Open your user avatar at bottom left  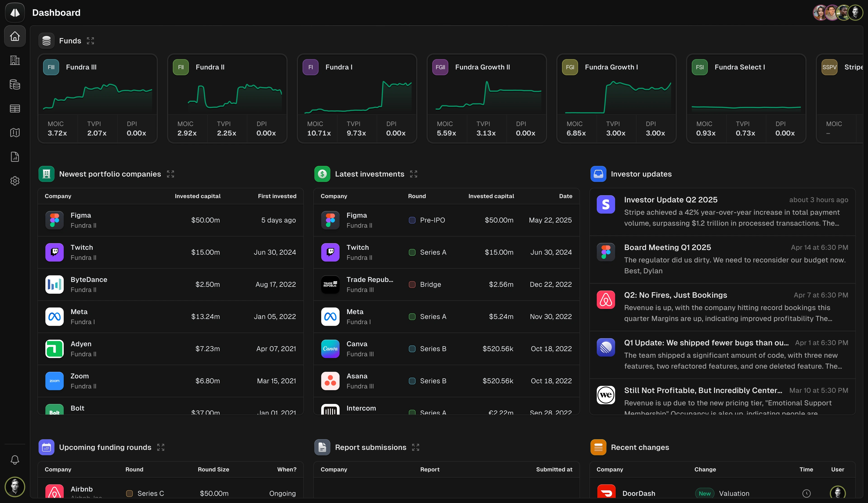coord(14,487)
